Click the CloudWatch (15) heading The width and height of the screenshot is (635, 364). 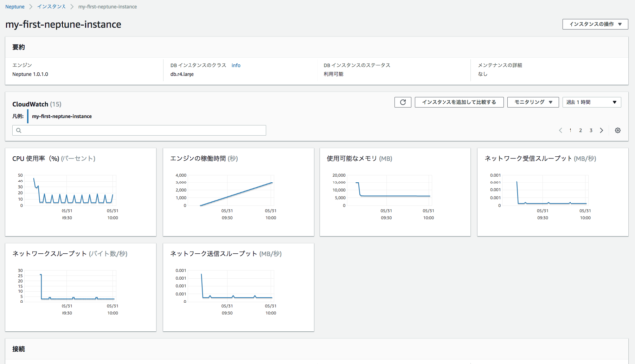37,104
